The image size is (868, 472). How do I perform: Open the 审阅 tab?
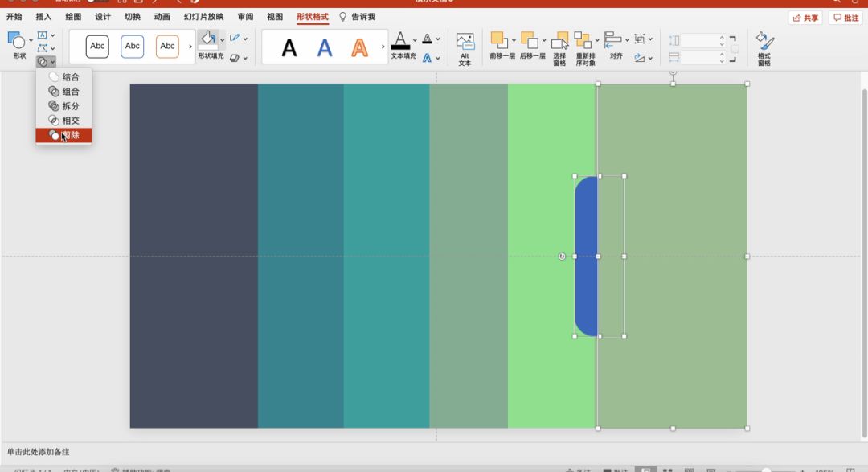(245, 17)
